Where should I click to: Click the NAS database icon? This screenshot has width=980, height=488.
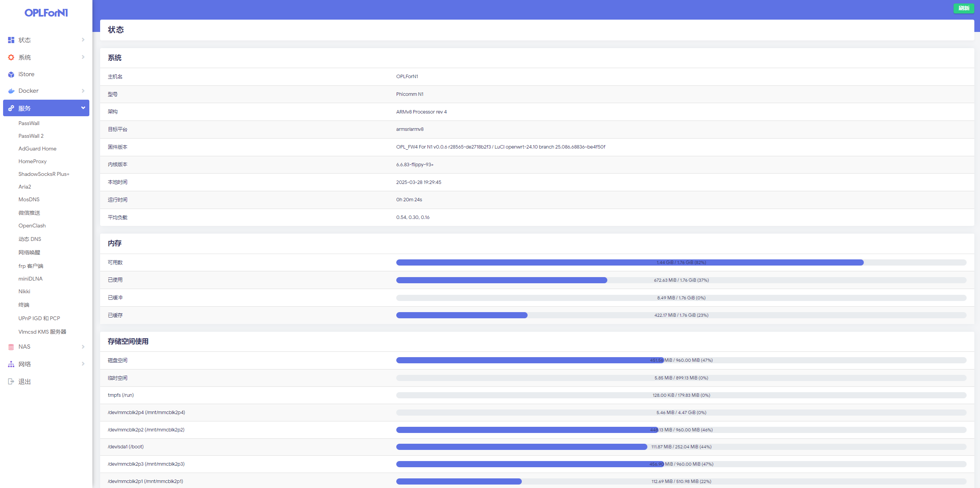pos(11,347)
